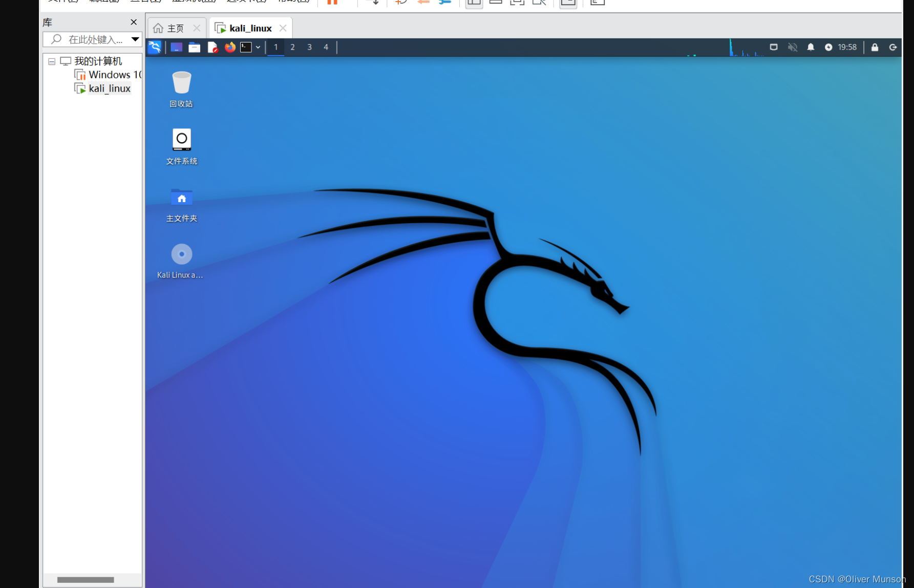Switch to workspace 1

point(276,47)
